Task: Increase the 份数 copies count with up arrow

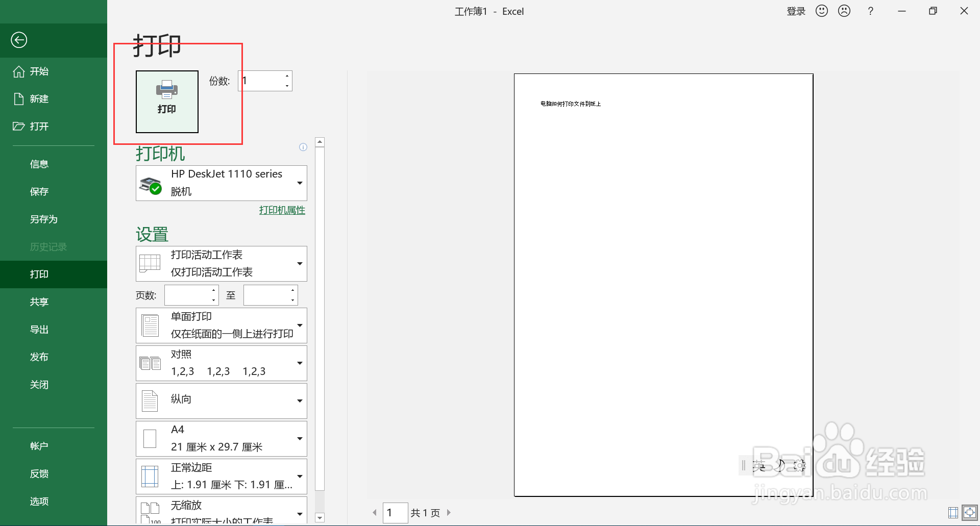Action: click(287, 76)
